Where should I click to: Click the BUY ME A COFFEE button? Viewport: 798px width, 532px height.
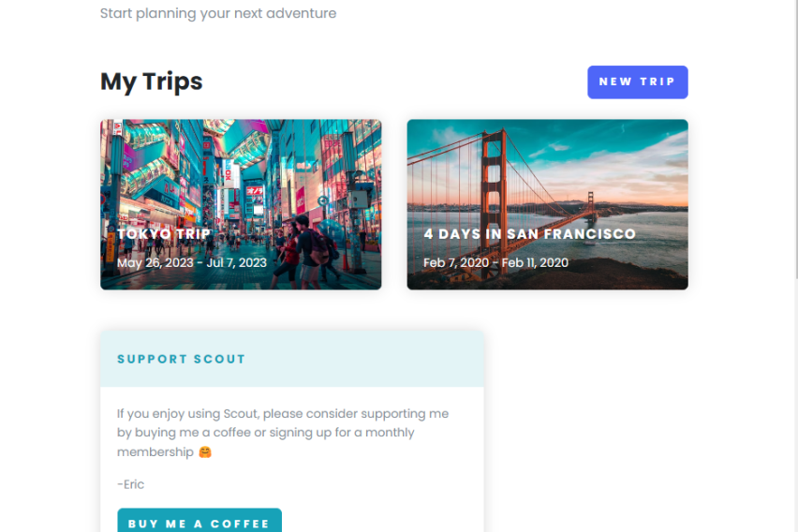pos(199,523)
